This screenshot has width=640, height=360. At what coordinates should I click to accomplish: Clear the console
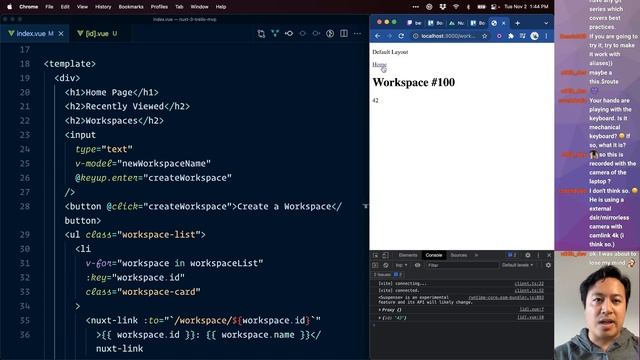click(386, 265)
